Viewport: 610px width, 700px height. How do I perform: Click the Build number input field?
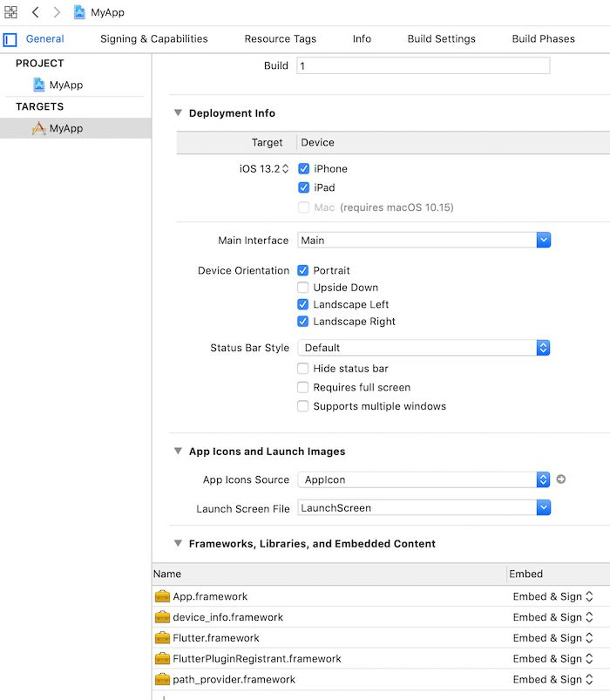click(x=423, y=65)
